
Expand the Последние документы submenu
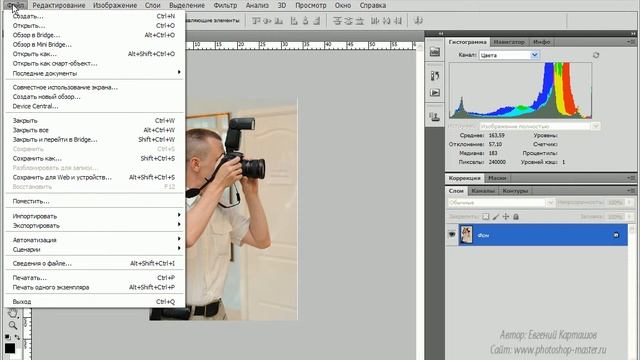pos(94,73)
